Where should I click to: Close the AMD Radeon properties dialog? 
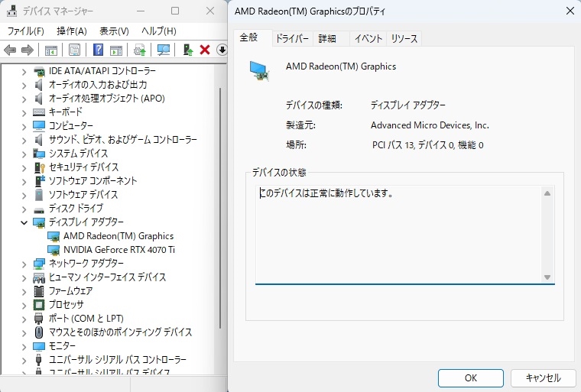click(x=570, y=11)
